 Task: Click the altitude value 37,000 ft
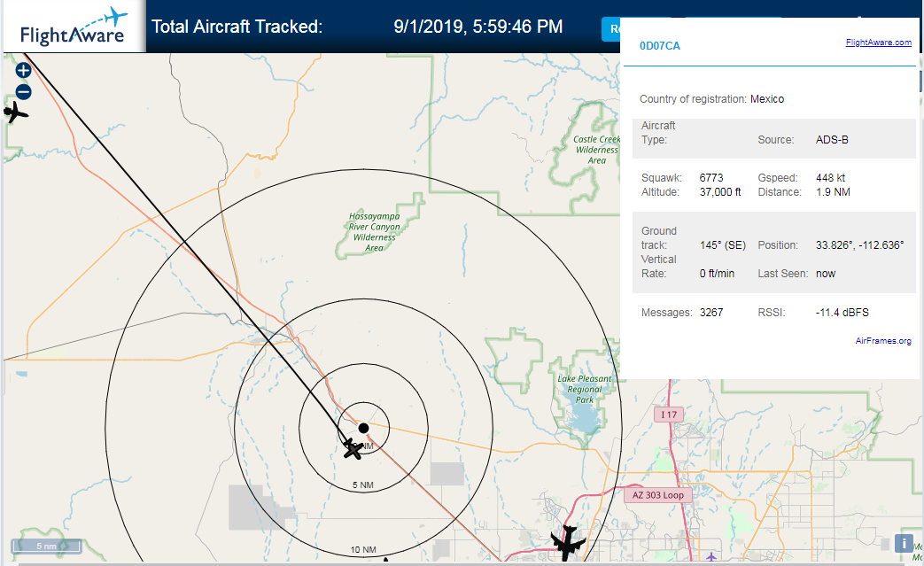tap(720, 192)
